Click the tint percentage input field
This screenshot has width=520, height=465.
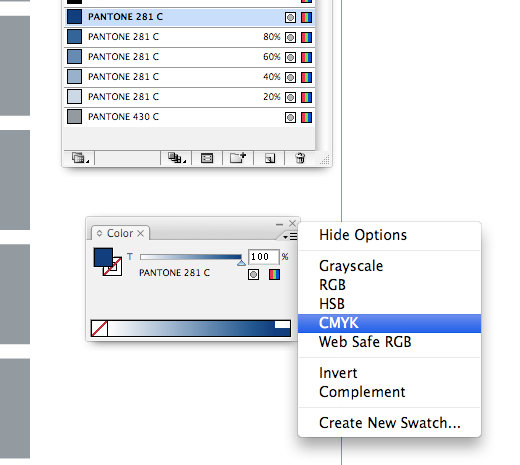(263, 257)
